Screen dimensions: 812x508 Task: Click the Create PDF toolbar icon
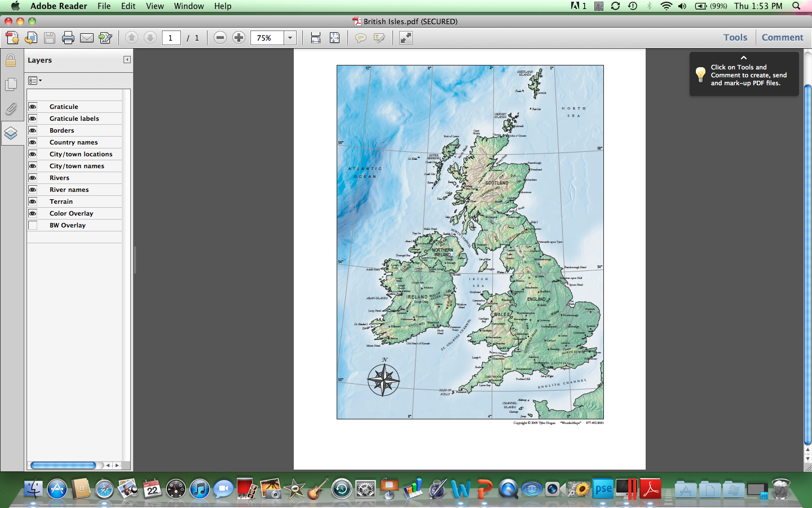pyautogui.click(x=12, y=38)
